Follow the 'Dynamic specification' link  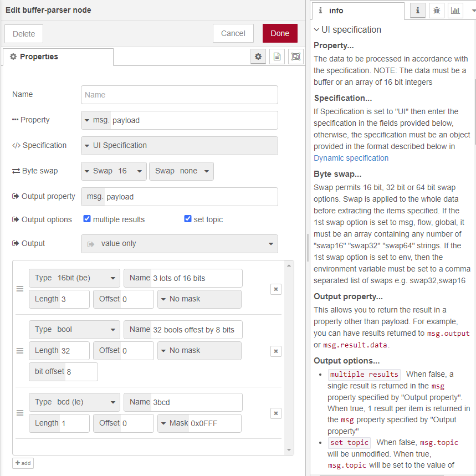[x=351, y=158]
